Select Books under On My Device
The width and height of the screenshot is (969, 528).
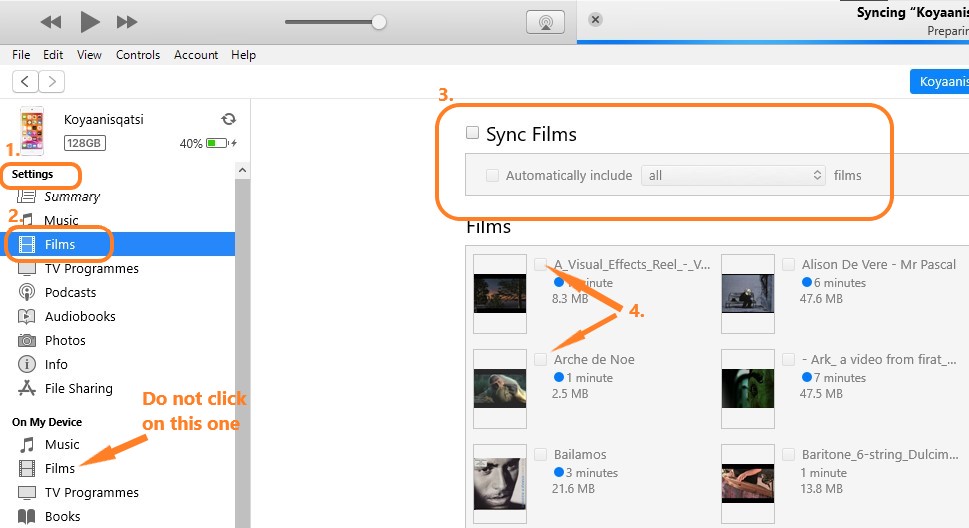coord(62,516)
